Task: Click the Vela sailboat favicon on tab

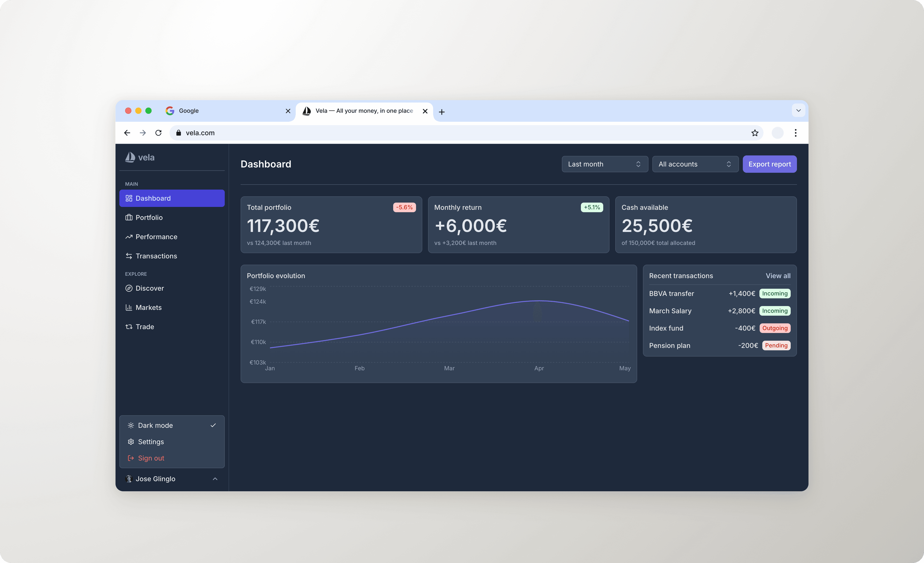Action: [x=307, y=111]
